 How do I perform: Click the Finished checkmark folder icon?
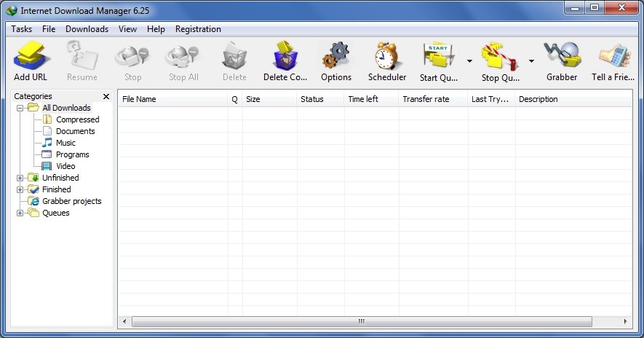tap(33, 189)
